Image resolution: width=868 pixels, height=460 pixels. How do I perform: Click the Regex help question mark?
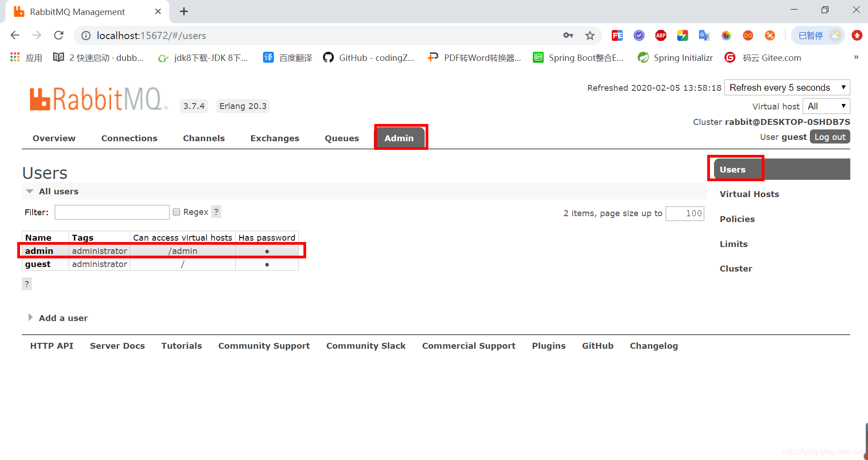click(216, 212)
